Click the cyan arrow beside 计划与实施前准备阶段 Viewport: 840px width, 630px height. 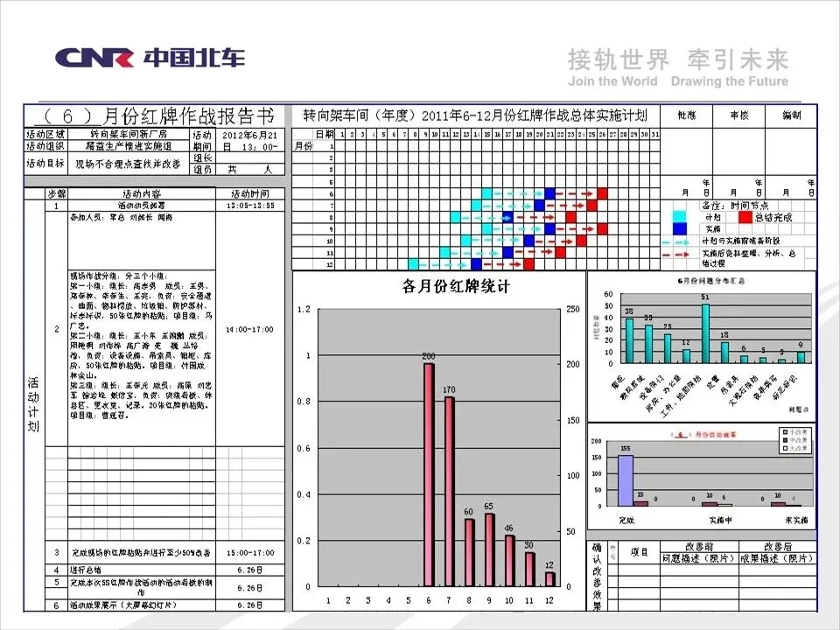click(x=675, y=242)
